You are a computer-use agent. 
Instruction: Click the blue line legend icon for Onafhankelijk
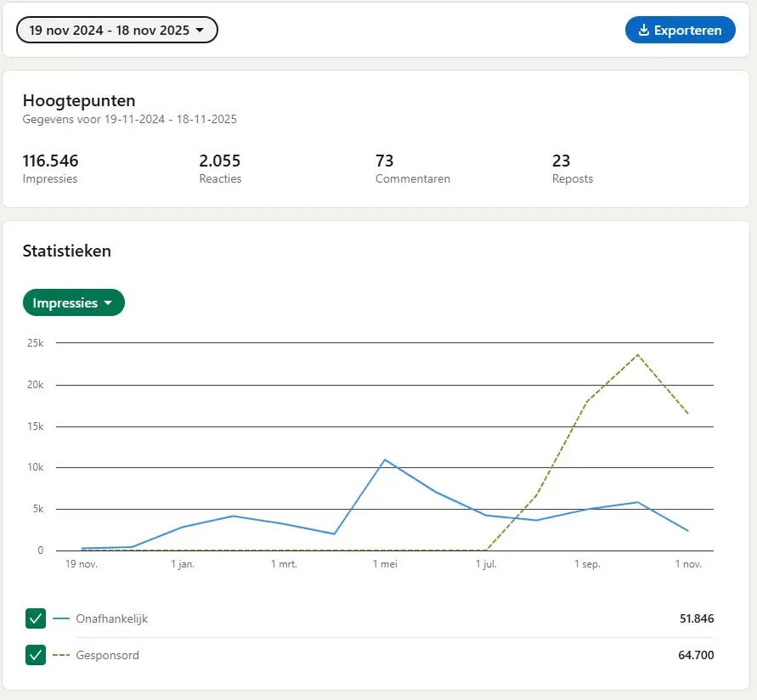[61, 619]
